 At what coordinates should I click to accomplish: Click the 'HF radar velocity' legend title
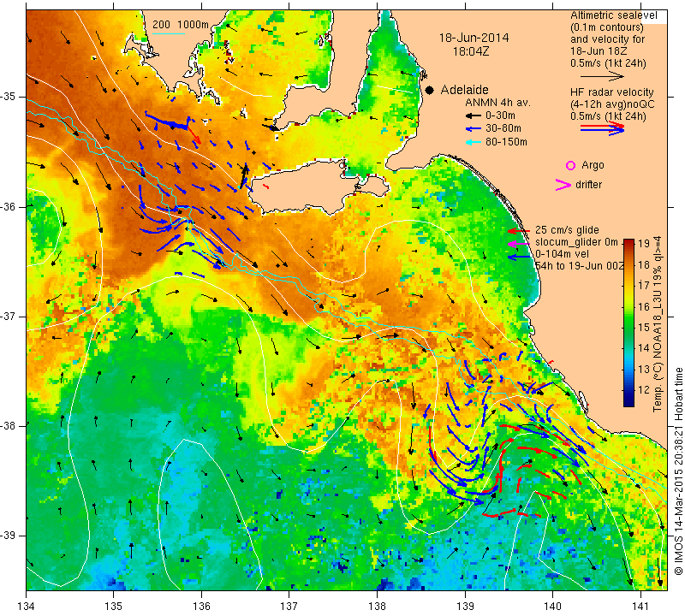[x=611, y=92]
